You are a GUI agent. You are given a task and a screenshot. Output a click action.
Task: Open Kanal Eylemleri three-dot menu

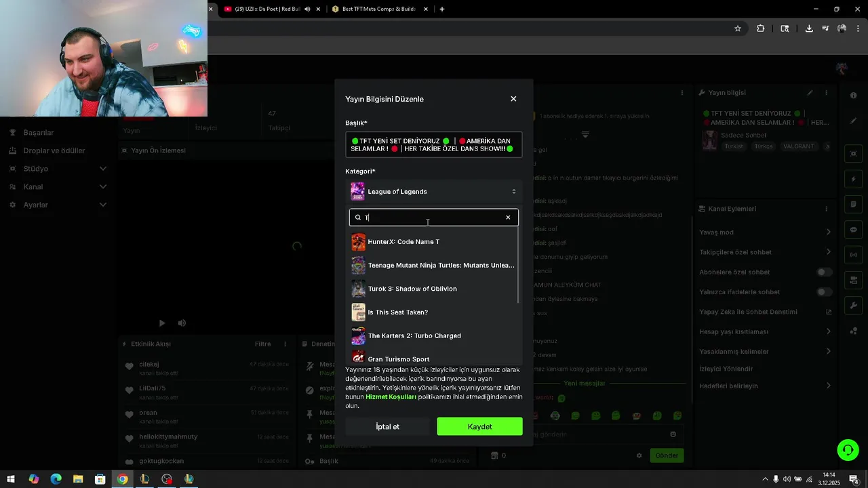(x=826, y=209)
